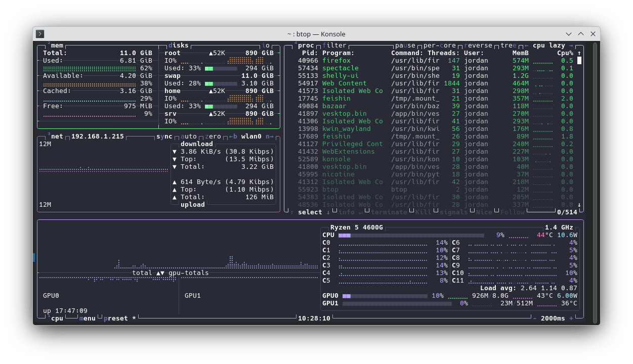Viewport: 633px width, 364px height.
Task: Click the right arrow after cpu lazy sort
Action: [571, 45]
